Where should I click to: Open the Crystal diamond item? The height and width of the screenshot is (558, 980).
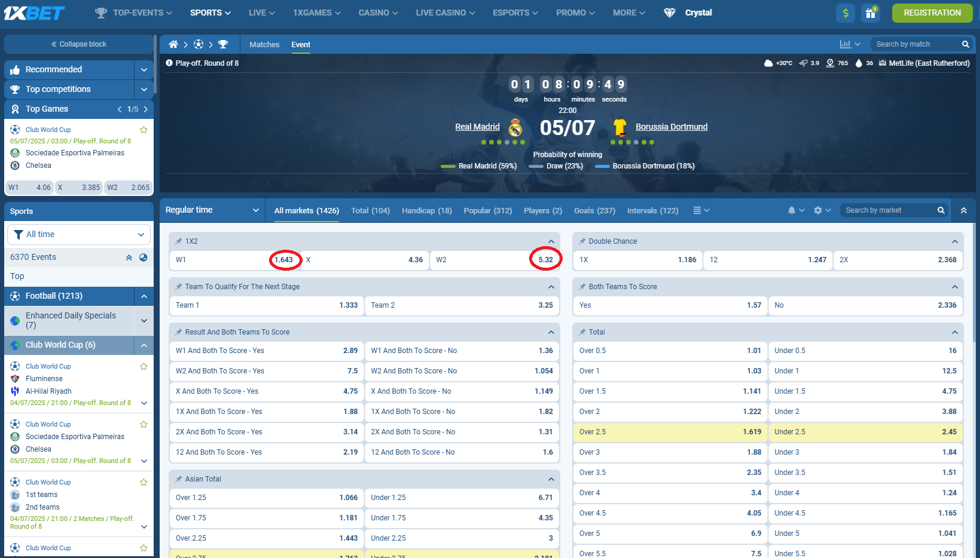click(x=688, y=13)
